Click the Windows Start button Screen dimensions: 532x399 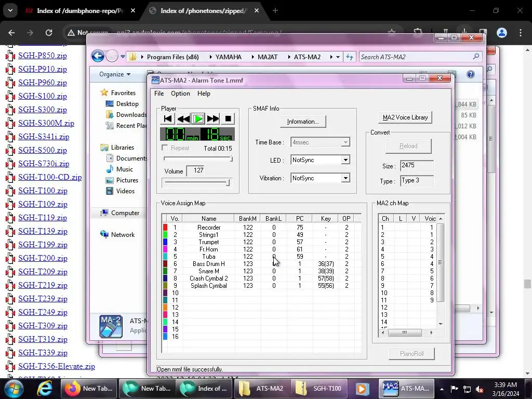coord(14,389)
